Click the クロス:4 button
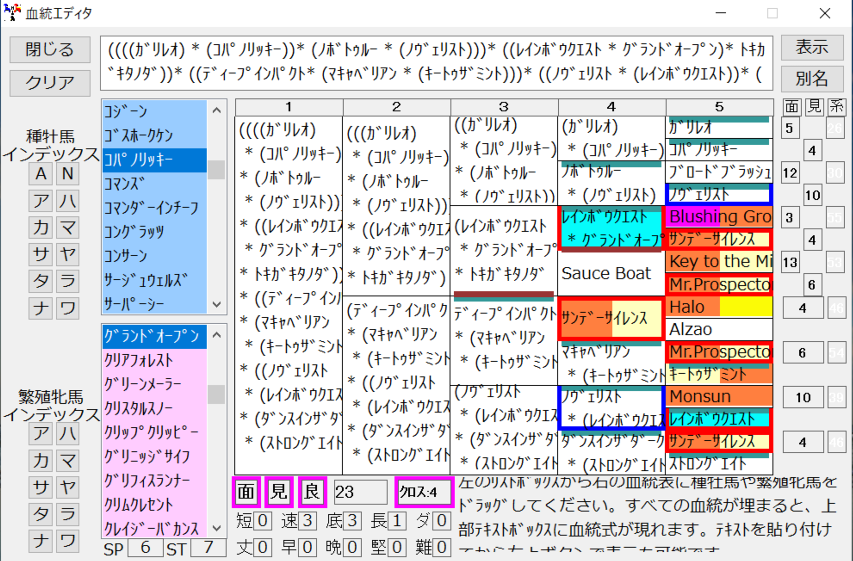Screen dimensions: 853x561 [x=424, y=492]
